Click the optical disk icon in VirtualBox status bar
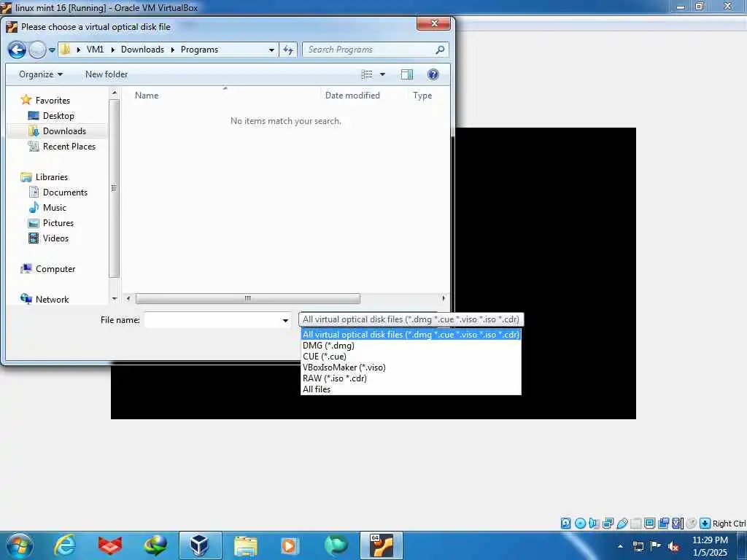This screenshot has height=560, width=747. tap(580, 524)
